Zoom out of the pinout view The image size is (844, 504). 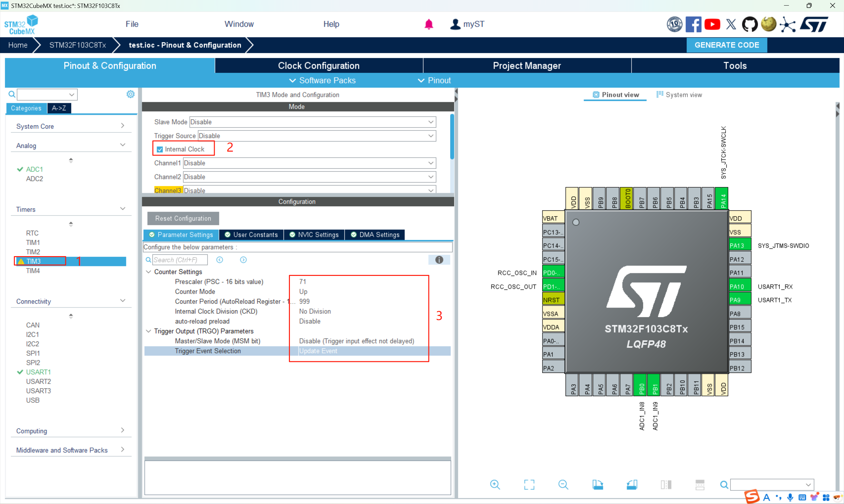click(x=563, y=485)
